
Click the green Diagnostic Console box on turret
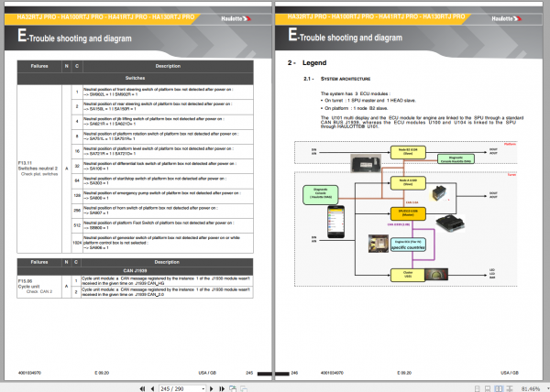pos(320,195)
